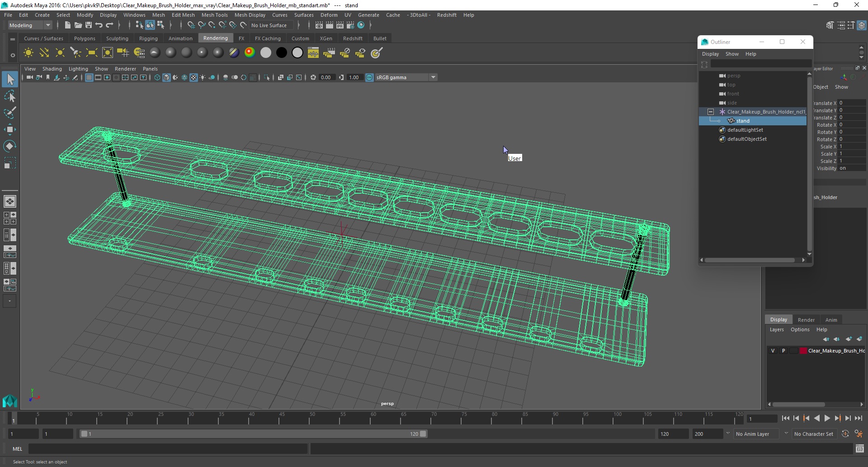Toggle the layer playback P box

(x=783, y=351)
